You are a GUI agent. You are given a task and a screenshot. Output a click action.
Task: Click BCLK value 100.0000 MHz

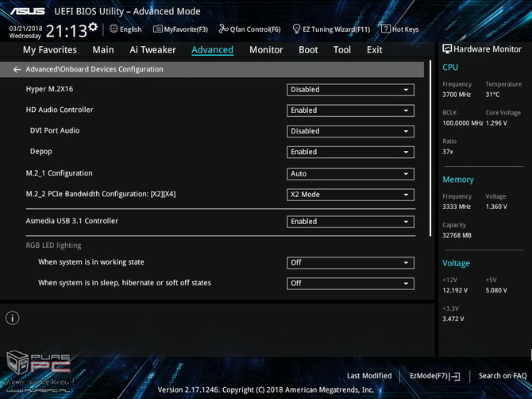pos(463,123)
